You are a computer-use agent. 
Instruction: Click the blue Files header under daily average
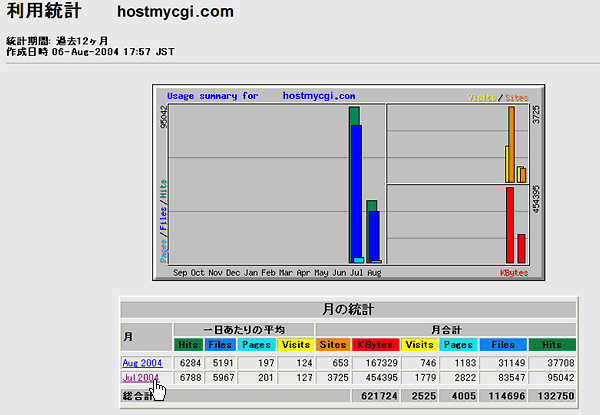coord(220,345)
